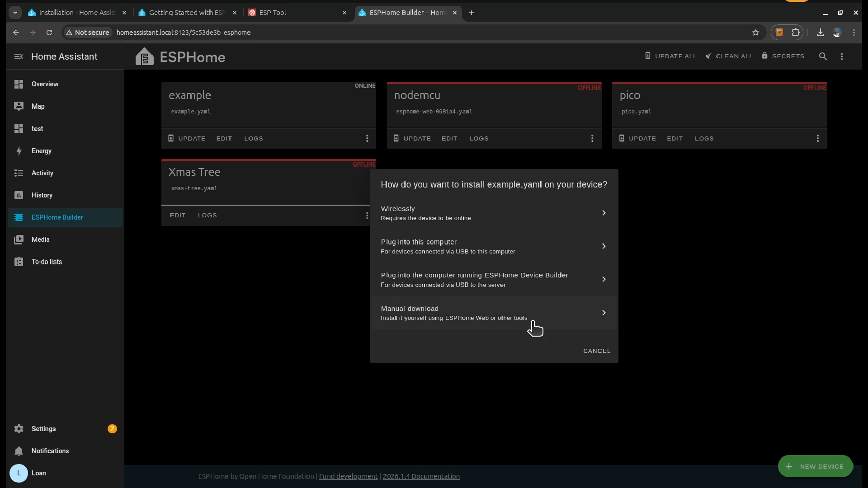868x488 pixels.
Task: Open the Notifications bell icon
Action: point(19,451)
